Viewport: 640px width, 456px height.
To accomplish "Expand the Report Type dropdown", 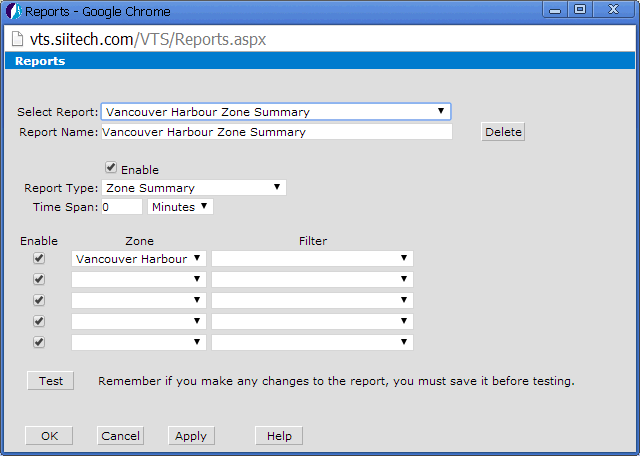I will pyautogui.click(x=193, y=187).
